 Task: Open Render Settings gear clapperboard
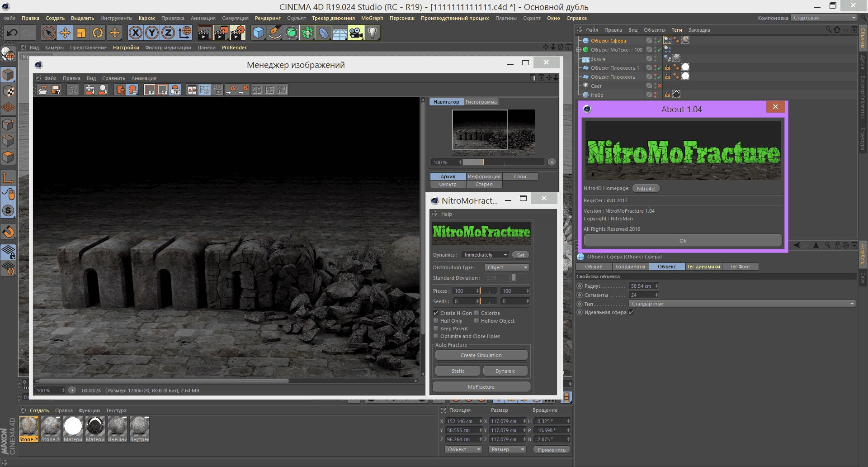coord(238,33)
